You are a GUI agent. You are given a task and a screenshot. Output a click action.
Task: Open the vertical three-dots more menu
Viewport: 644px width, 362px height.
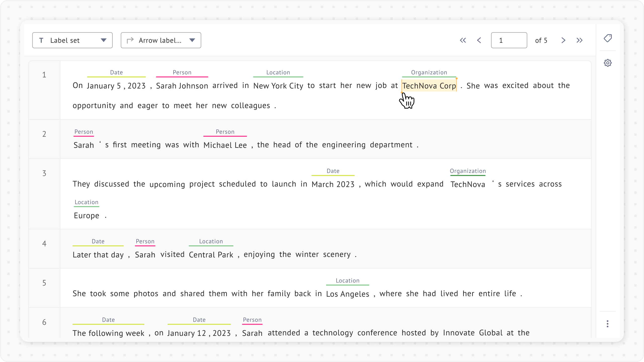click(608, 324)
